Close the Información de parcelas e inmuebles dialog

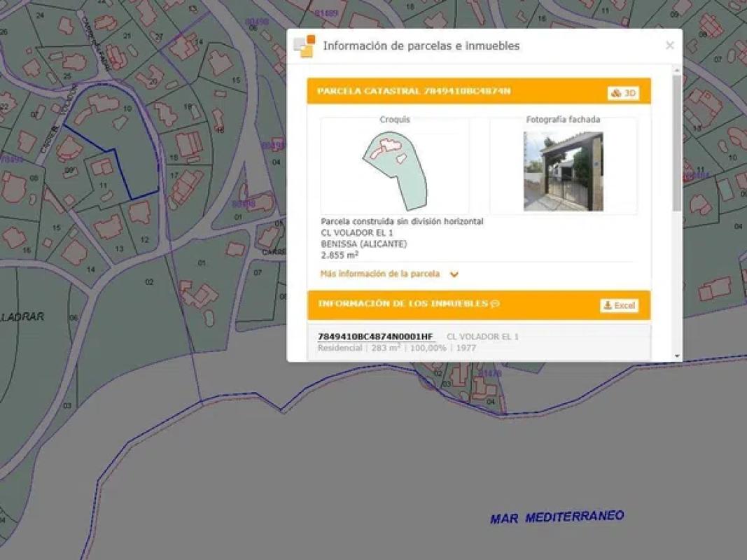point(669,45)
